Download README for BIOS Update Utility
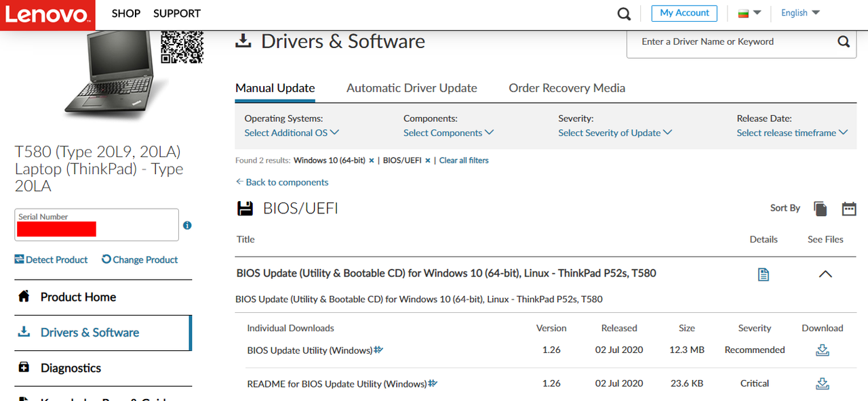868x401 pixels. pyautogui.click(x=823, y=383)
